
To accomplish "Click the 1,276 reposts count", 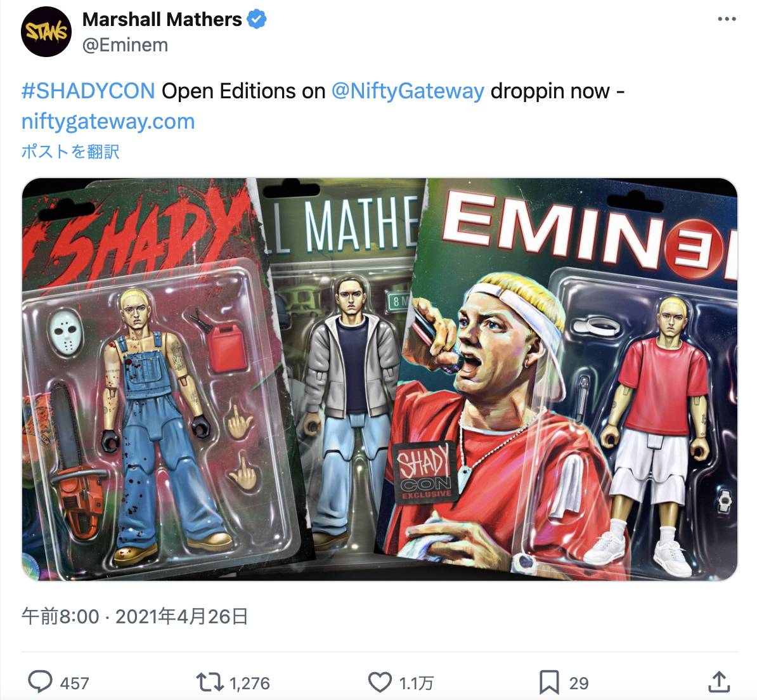I will click(x=250, y=683).
